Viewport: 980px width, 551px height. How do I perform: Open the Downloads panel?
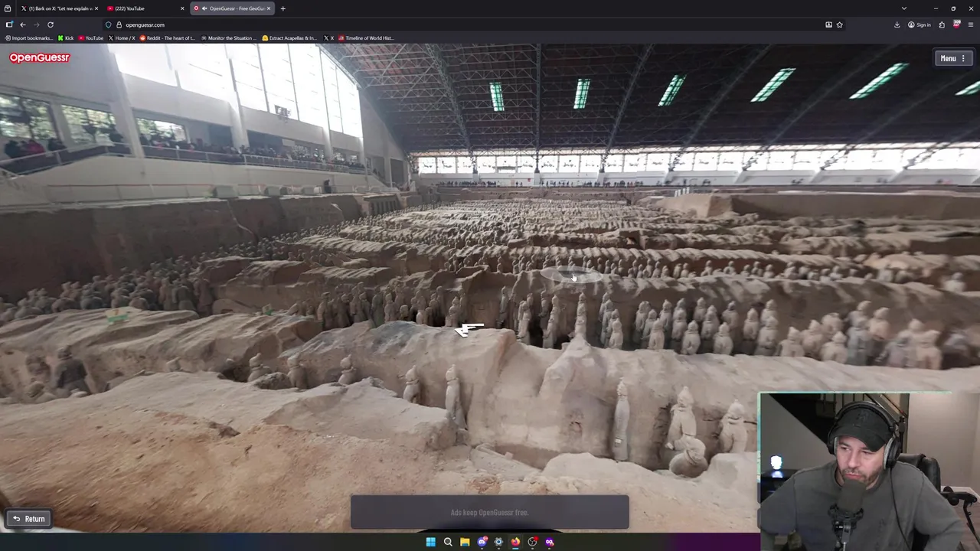pos(897,24)
